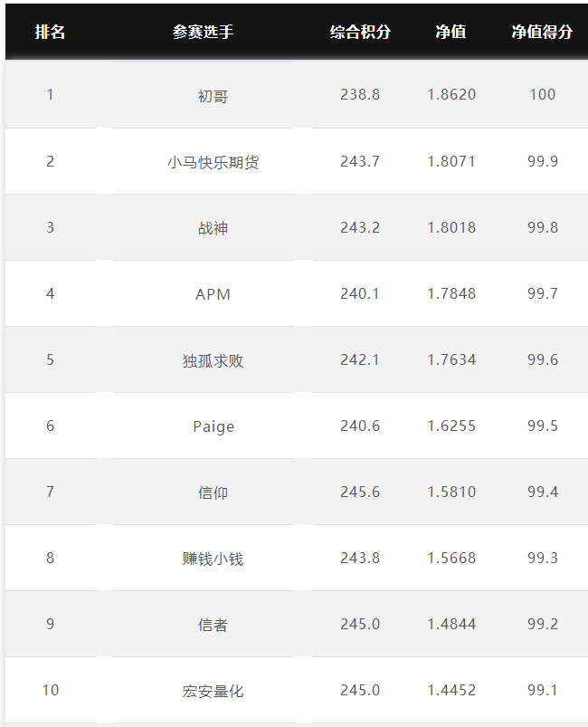Open contestant 信仰 entry
The width and height of the screenshot is (588, 727).
213,493
